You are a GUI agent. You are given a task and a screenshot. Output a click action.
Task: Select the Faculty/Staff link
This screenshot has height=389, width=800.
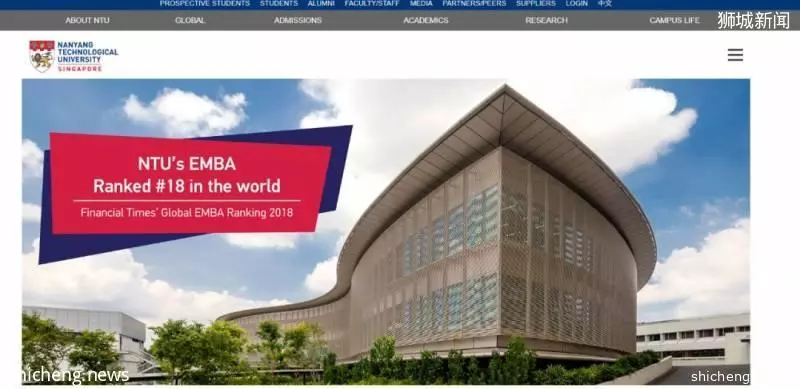point(372,4)
